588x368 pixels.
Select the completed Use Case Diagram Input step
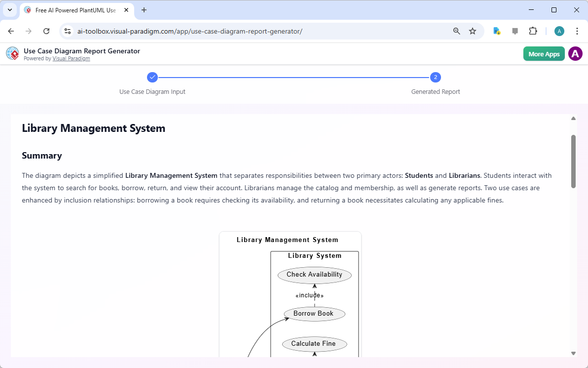[x=152, y=77]
